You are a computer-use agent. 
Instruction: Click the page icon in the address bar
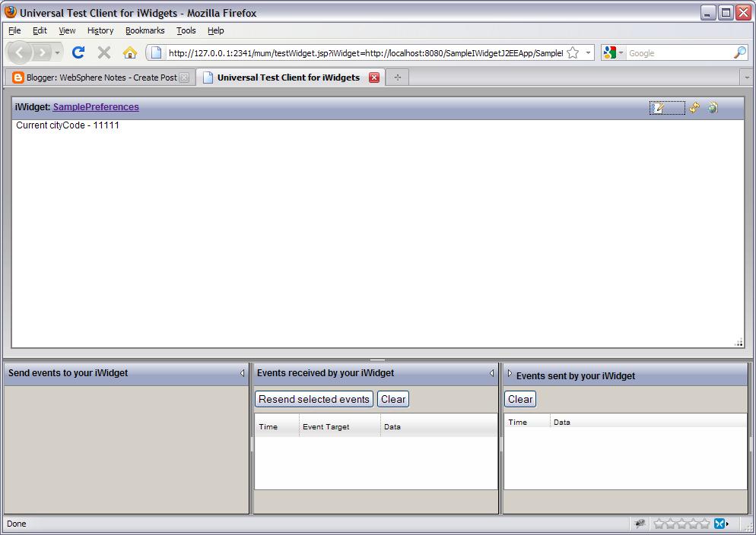point(156,52)
